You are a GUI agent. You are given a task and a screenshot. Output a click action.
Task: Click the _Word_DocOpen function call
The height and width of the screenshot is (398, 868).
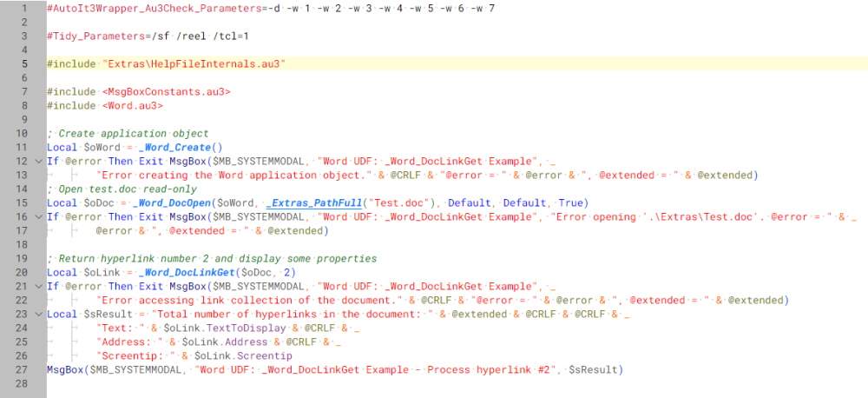(x=172, y=202)
